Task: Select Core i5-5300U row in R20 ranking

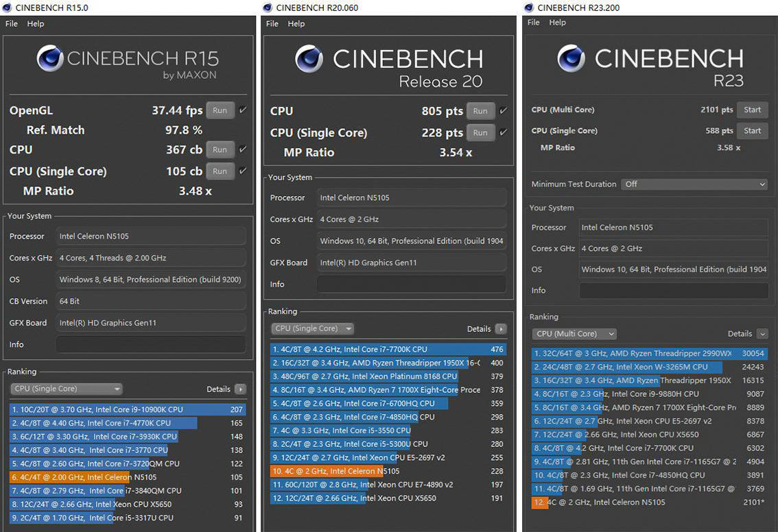Action: pyautogui.click(x=388, y=444)
